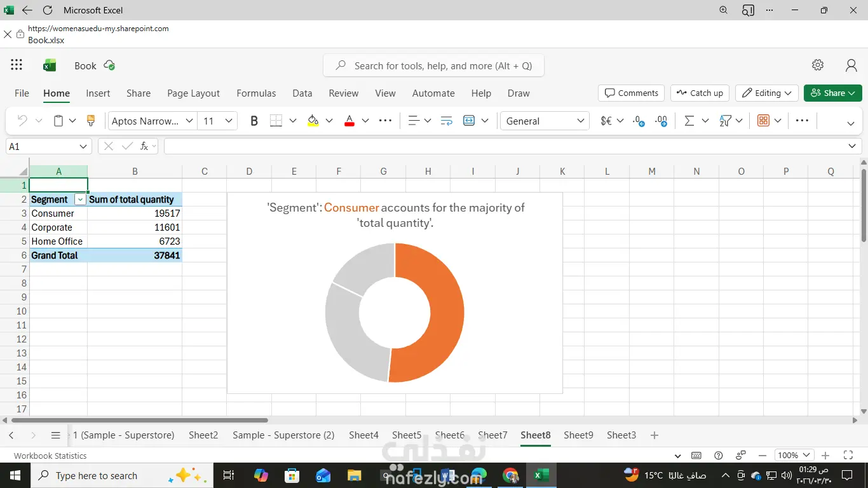The height and width of the screenshot is (488, 868).
Task: Expand the formula bar
Action: (x=852, y=146)
